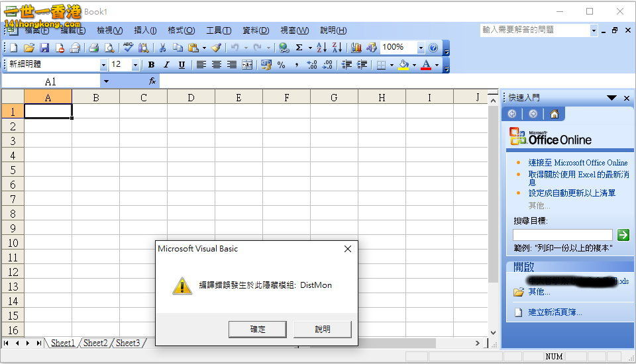Save the workbook with diskette icon

[x=44, y=48]
